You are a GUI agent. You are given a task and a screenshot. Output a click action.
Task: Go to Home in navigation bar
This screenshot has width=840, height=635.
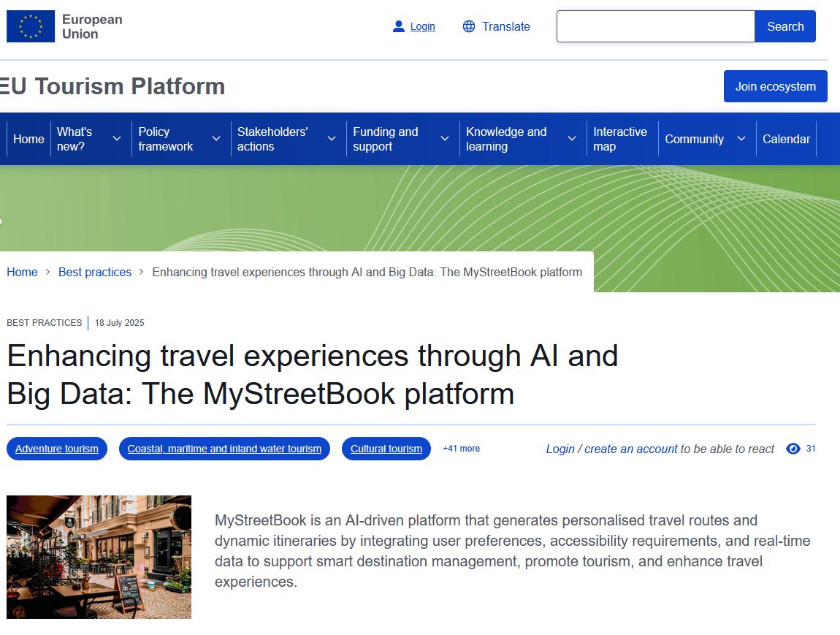[28, 139]
